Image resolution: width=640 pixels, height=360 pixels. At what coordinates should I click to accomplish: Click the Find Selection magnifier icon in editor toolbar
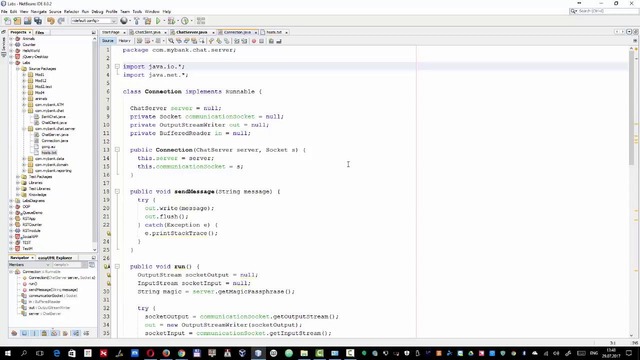[x=171, y=41]
